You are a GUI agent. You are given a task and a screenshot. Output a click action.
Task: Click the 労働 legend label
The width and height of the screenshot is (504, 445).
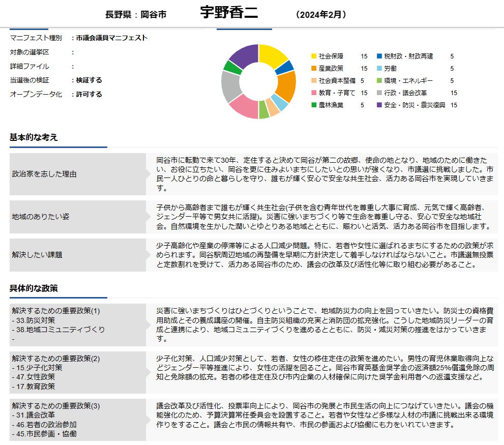(390, 69)
